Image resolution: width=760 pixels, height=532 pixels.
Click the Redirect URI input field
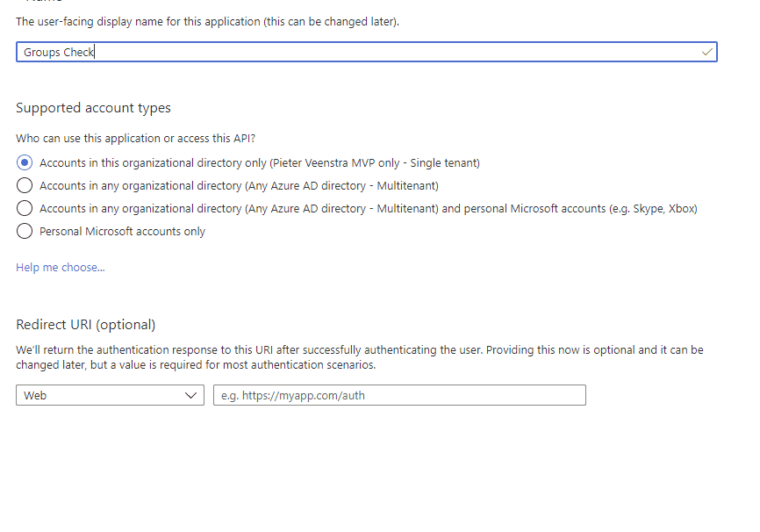pyautogui.click(x=399, y=395)
